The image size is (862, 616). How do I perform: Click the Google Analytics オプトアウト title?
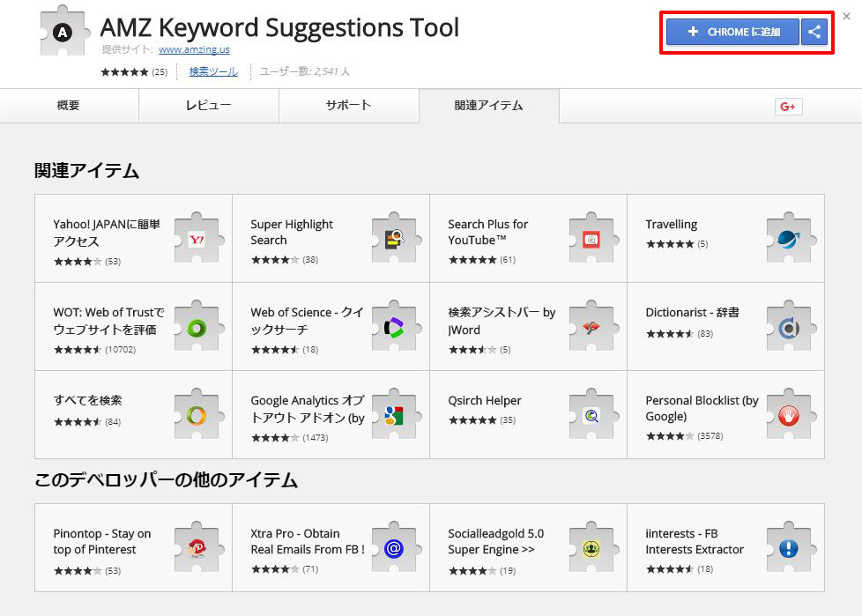(x=308, y=409)
